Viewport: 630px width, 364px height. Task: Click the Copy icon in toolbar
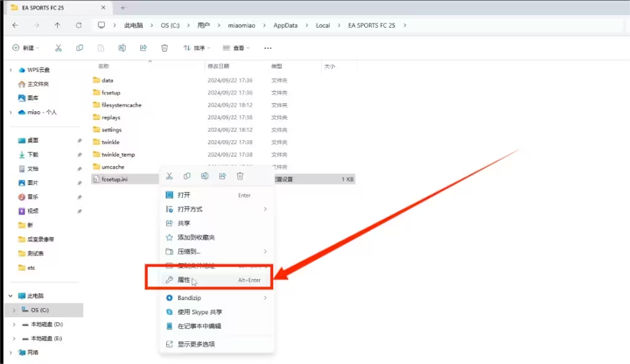[x=79, y=48]
